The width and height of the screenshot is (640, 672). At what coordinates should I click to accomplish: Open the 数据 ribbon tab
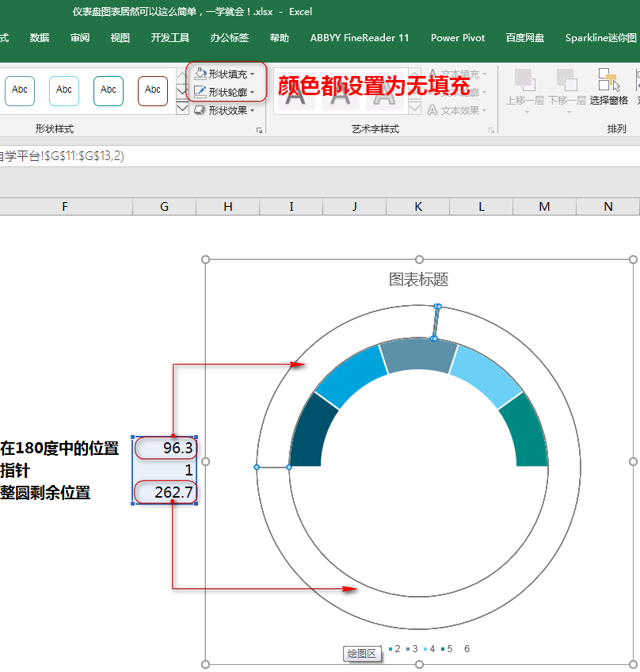tap(40, 38)
